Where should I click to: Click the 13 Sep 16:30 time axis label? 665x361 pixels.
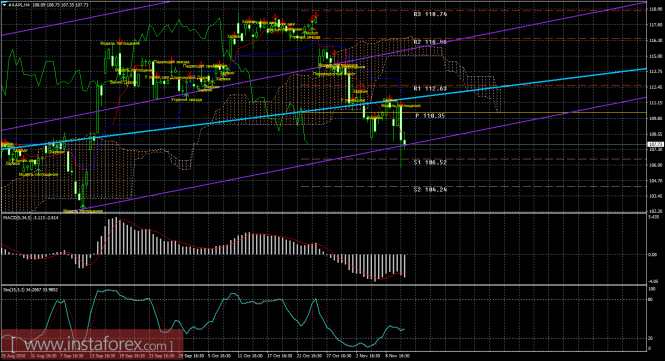(x=102, y=356)
